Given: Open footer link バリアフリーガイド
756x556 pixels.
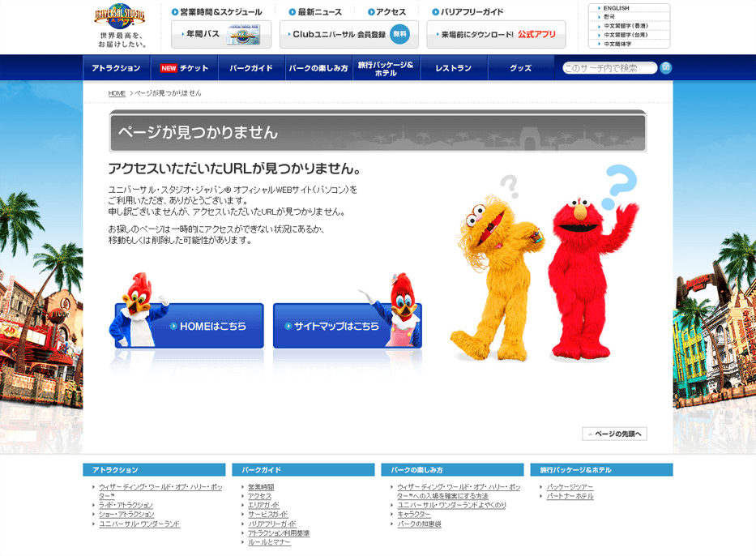Looking at the screenshot, I should click(x=272, y=524).
